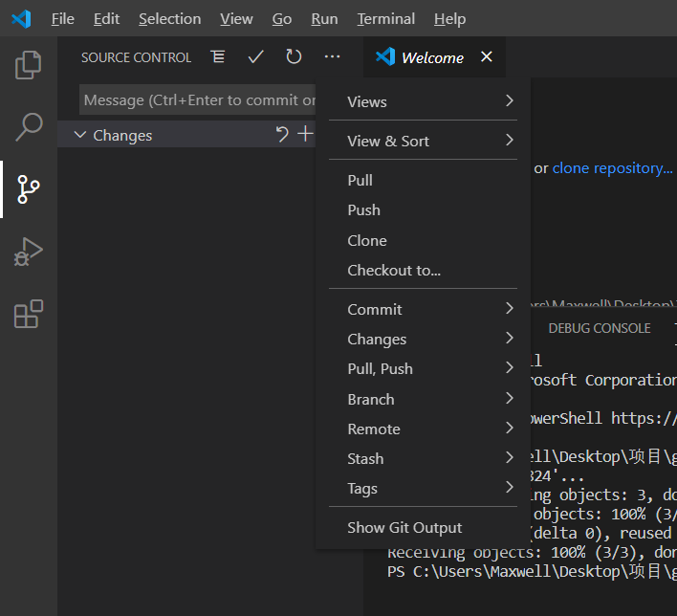Viewport: 677px width, 616px height.
Task: Click the SOURCE CONTROL panel title
Action: click(x=136, y=57)
